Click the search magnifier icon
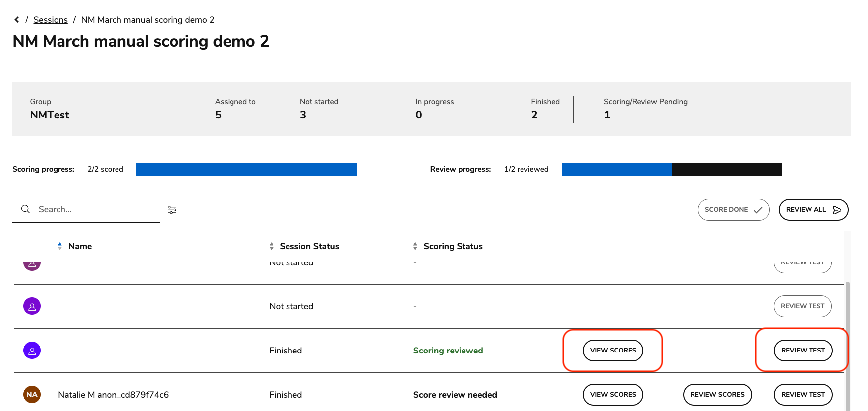Screen dimensions: 868x411 coord(25,209)
